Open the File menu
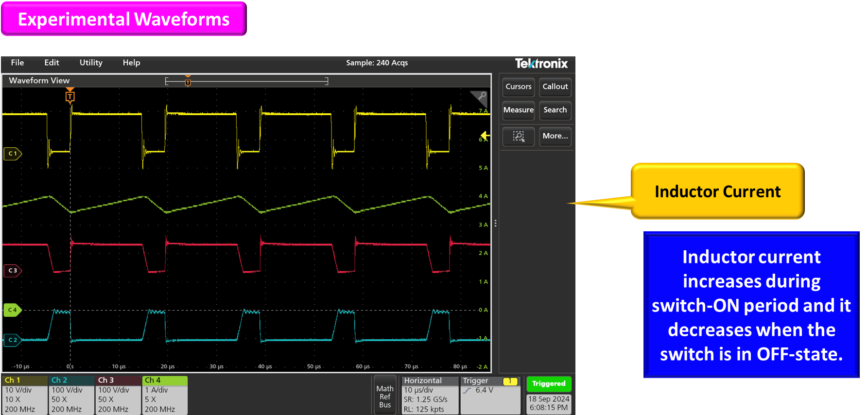 pos(17,63)
